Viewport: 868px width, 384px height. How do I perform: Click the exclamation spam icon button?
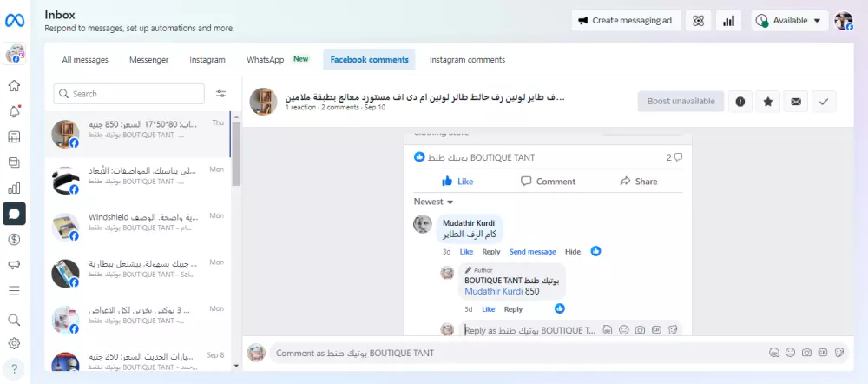click(x=740, y=102)
